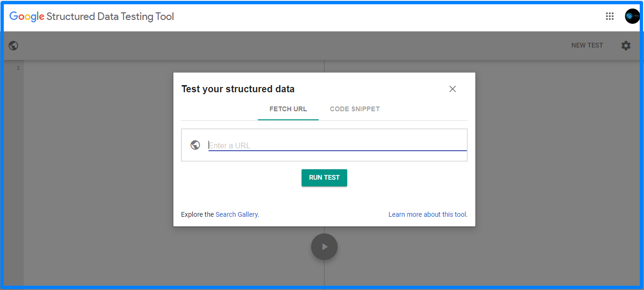Open the Learn more about this tool link
The width and height of the screenshot is (644, 290).
[x=427, y=214]
